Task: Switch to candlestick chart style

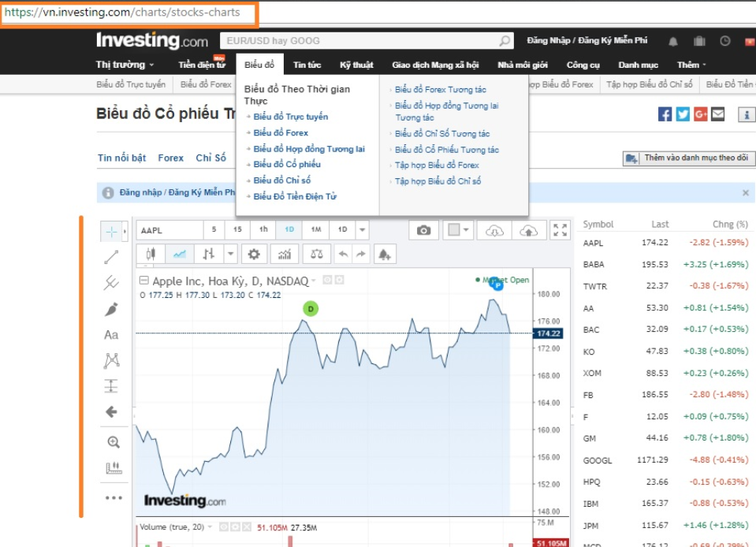Action: 151,254
